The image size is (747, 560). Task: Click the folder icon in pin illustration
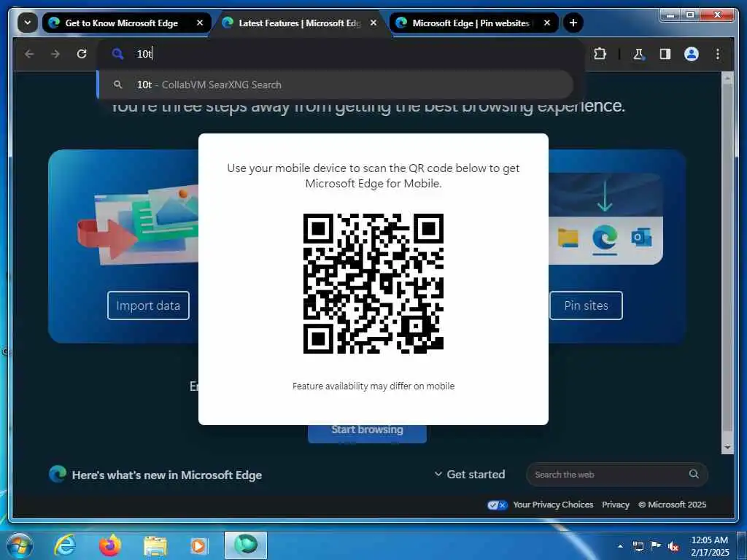pyautogui.click(x=568, y=238)
